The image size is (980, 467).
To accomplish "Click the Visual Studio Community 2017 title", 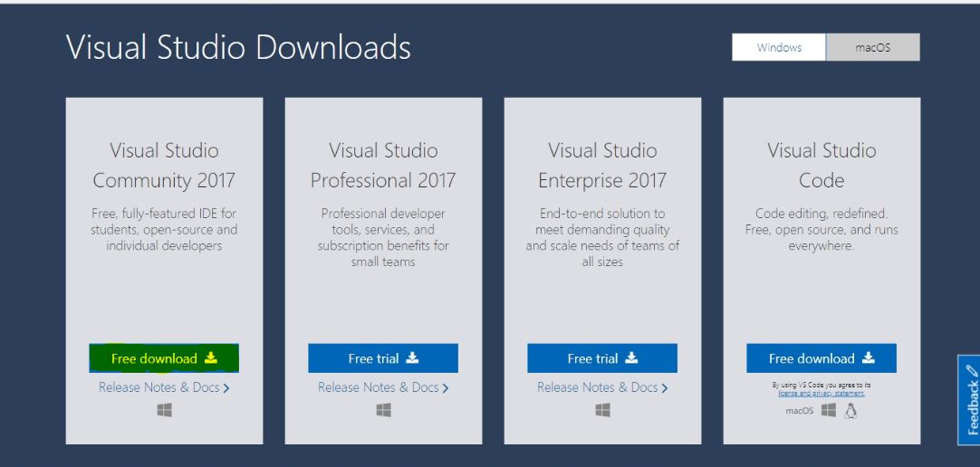I will (x=164, y=166).
